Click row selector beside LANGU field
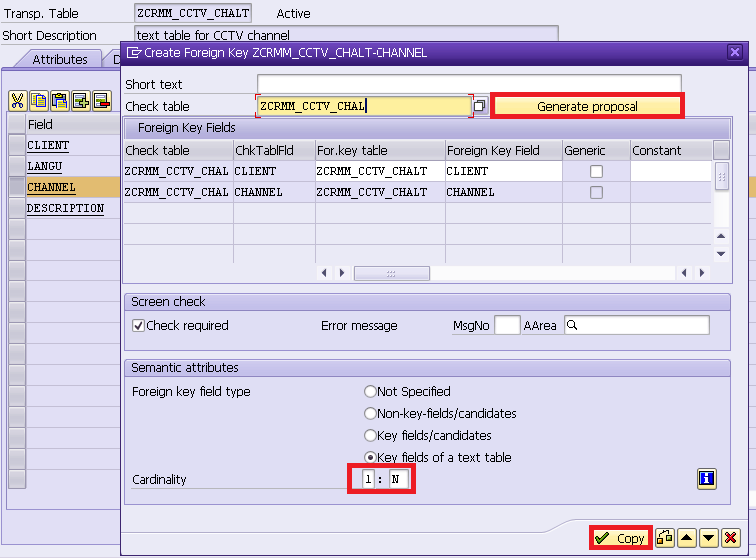 click(17, 166)
